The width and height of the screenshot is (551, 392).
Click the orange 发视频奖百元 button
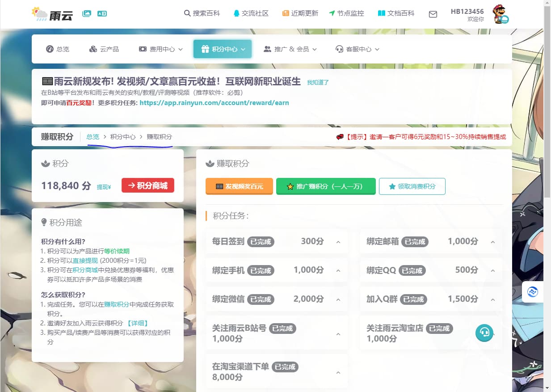239,186
